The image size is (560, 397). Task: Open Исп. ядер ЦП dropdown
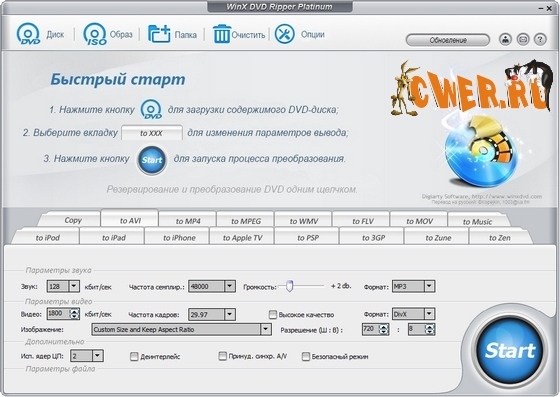(87, 356)
